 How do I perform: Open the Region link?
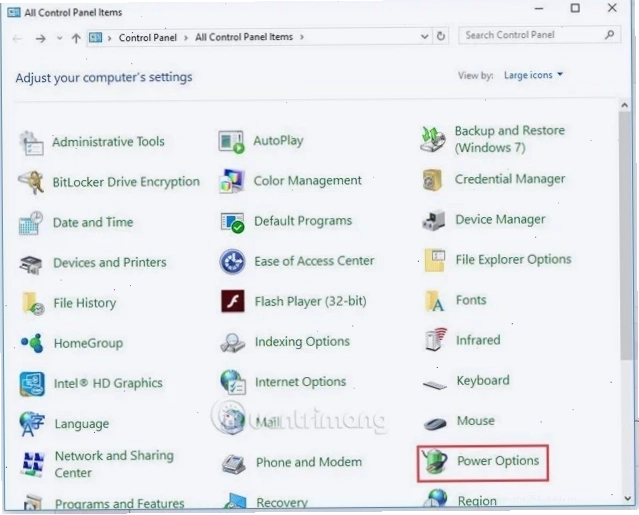tap(477, 501)
